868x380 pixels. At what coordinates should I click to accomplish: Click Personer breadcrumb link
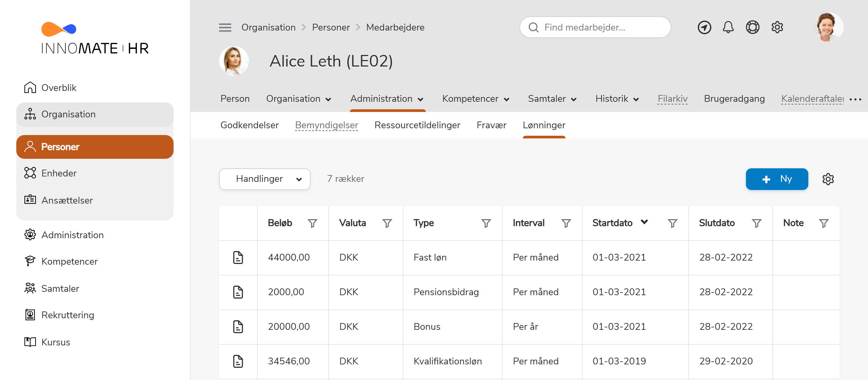click(x=331, y=27)
